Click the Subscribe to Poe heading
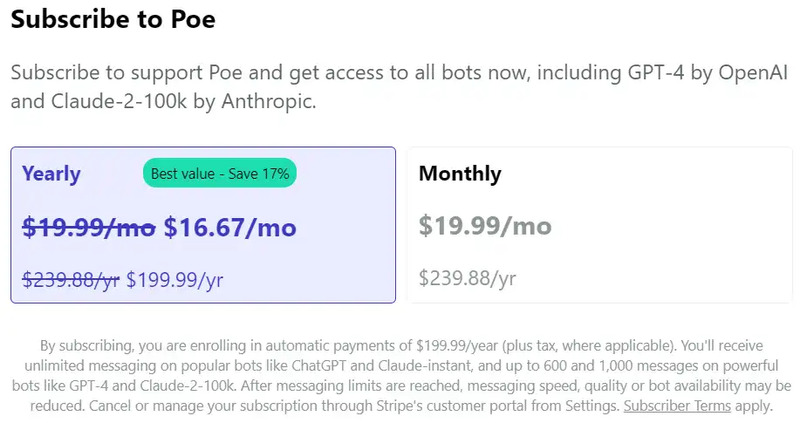Viewport: 800px width, 423px height. (x=113, y=19)
